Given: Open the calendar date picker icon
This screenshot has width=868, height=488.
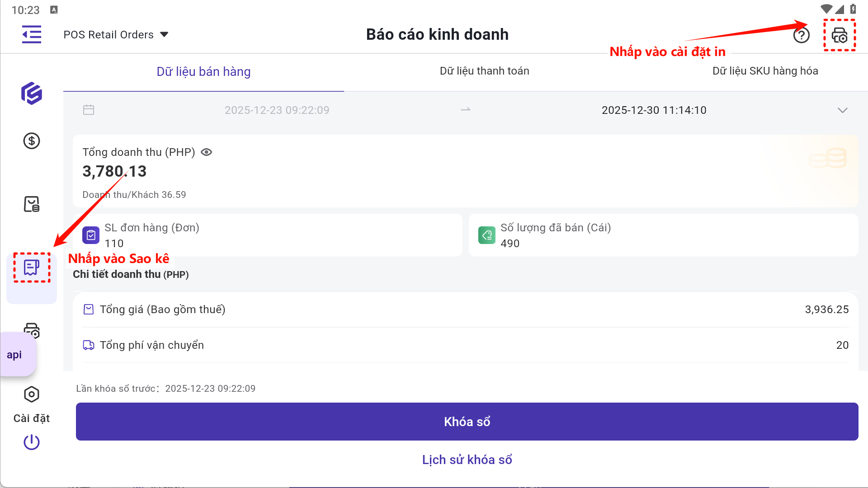Looking at the screenshot, I should tap(89, 110).
